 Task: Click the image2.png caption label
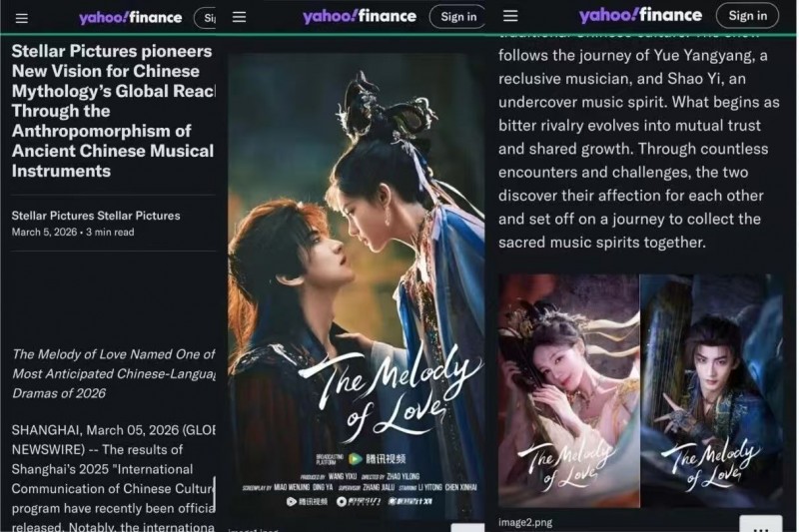pyautogui.click(x=525, y=522)
